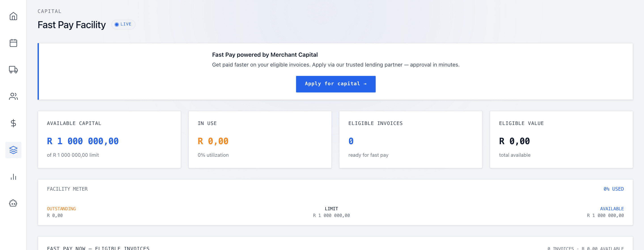
Task: Select the Eligible Invoices card
Action: point(411,140)
